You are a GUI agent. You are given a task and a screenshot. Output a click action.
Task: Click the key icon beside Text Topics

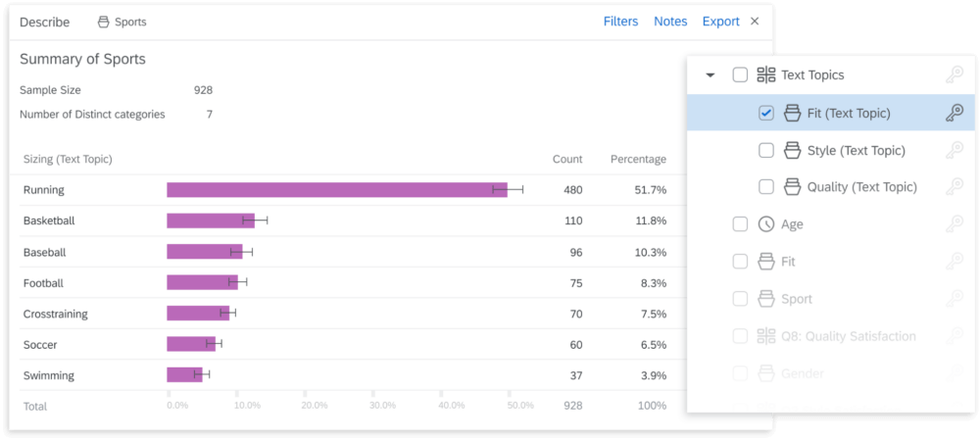point(954,74)
